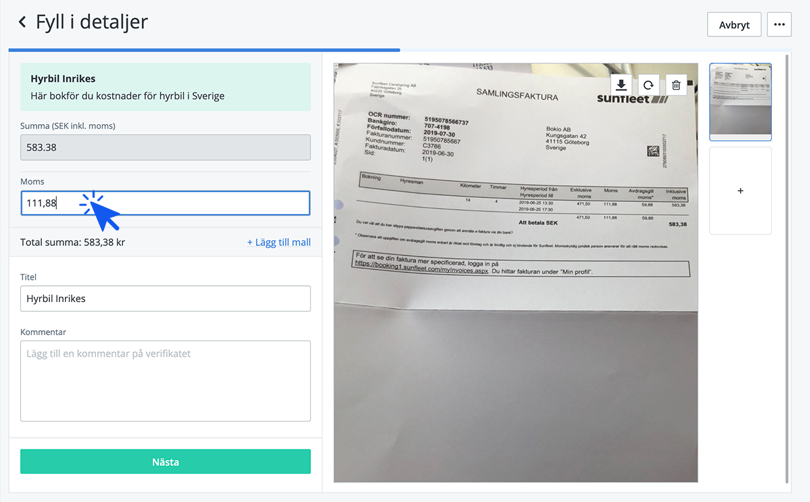Download the receipt image

pyautogui.click(x=621, y=85)
